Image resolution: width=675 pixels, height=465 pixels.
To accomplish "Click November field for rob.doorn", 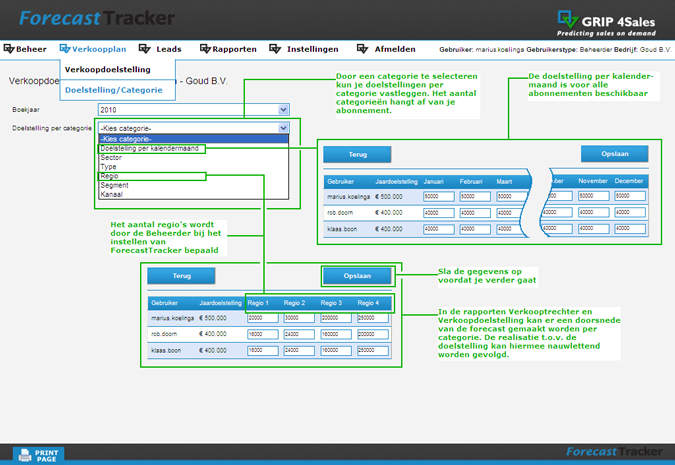I will [594, 212].
